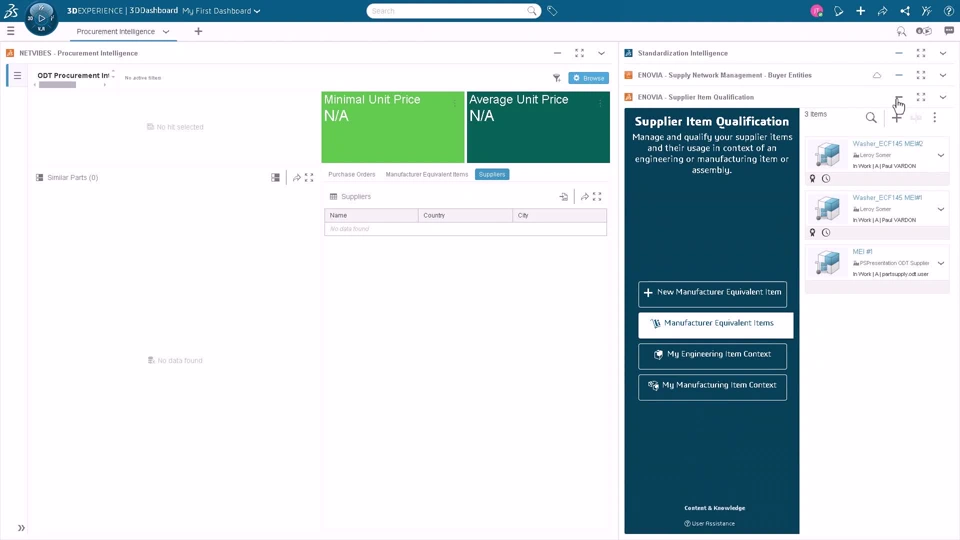This screenshot has height=540, width=960.
Task: Open My Engineering Item Context
Action: (712, 355)
